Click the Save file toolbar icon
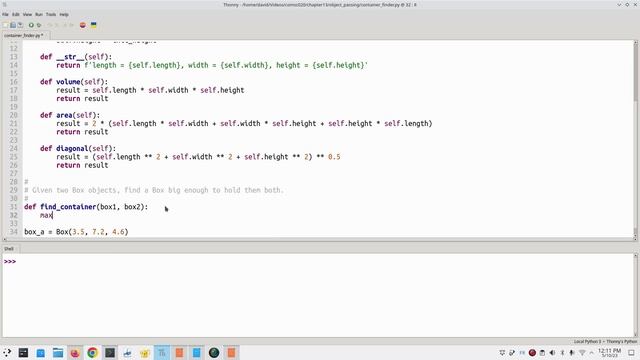Screen dimensions: 640x360 point(20,25)
